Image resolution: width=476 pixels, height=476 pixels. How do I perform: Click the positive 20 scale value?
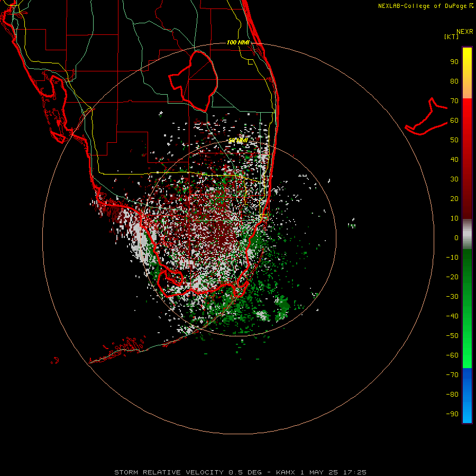(454, 199)
